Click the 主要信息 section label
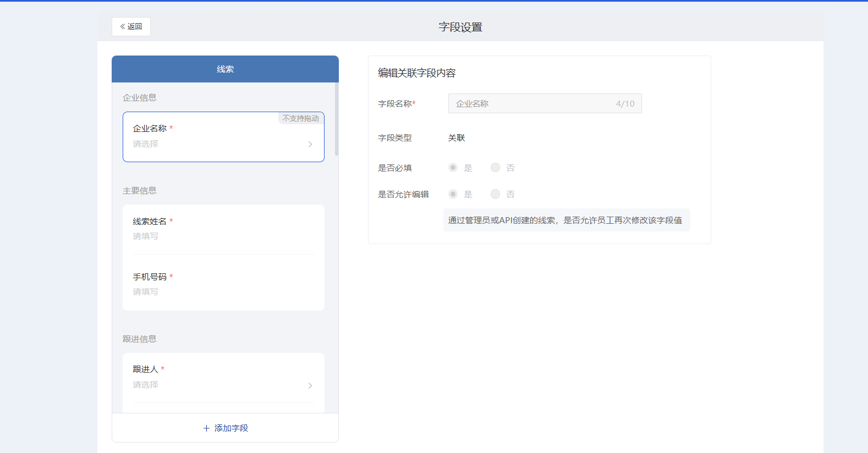Screen dimensions: 868x453 (x=140, y=190)
